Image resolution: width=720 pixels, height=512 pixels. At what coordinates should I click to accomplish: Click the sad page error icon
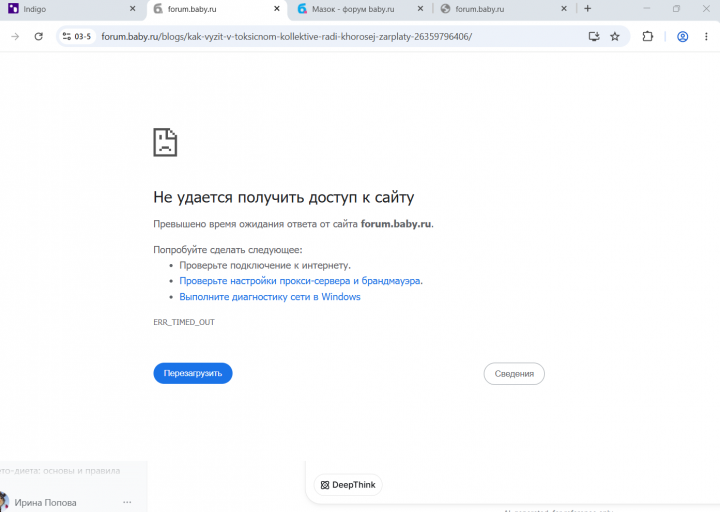pos(165,142)
